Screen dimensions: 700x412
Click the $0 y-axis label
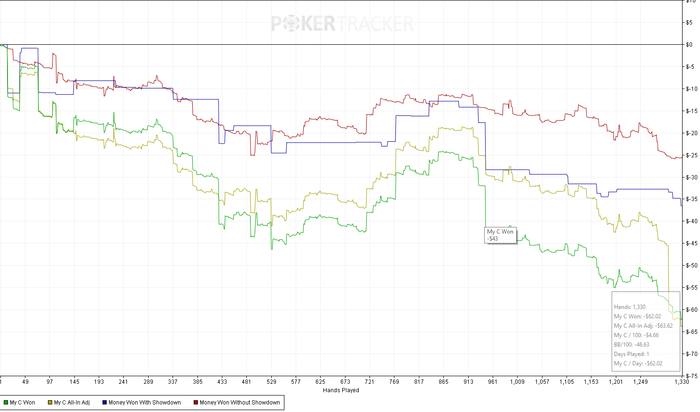[689, 44]
